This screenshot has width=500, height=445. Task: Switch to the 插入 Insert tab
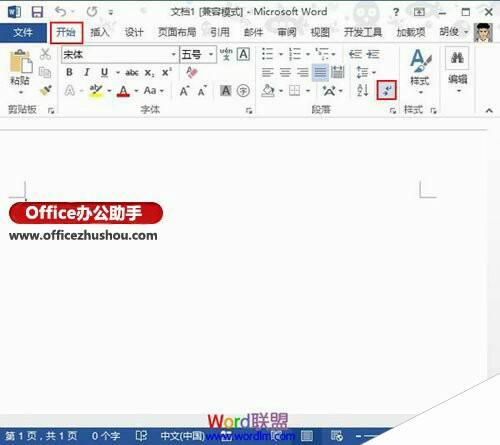tap(100, 33)
